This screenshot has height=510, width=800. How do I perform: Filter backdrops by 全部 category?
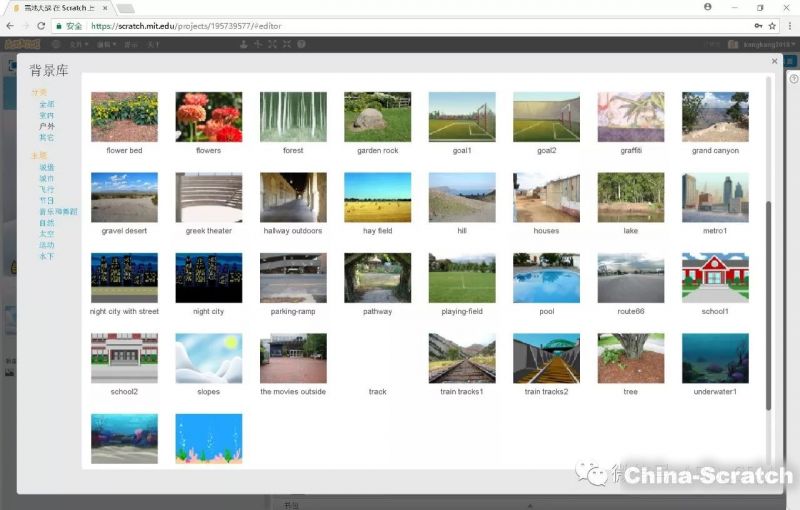[47, 104]
